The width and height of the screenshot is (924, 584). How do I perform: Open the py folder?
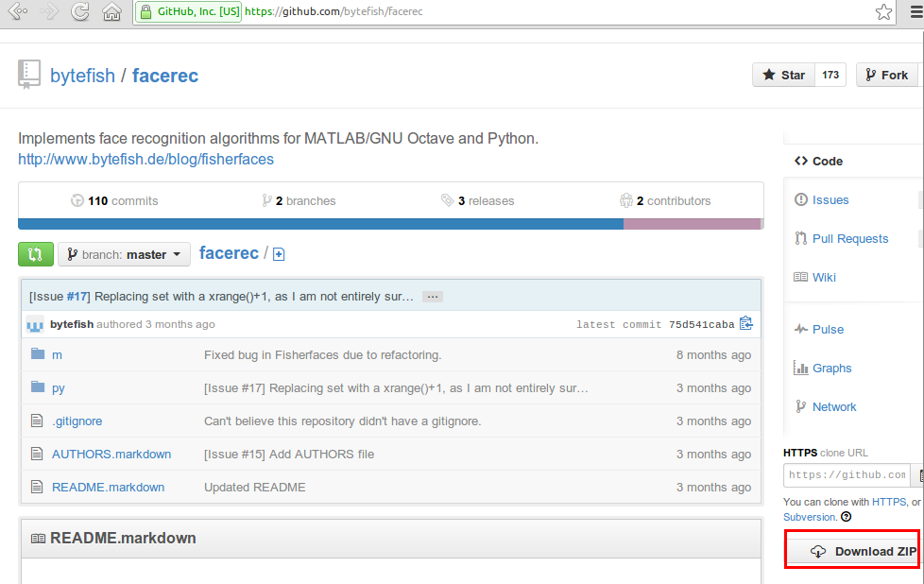point(59,388)
